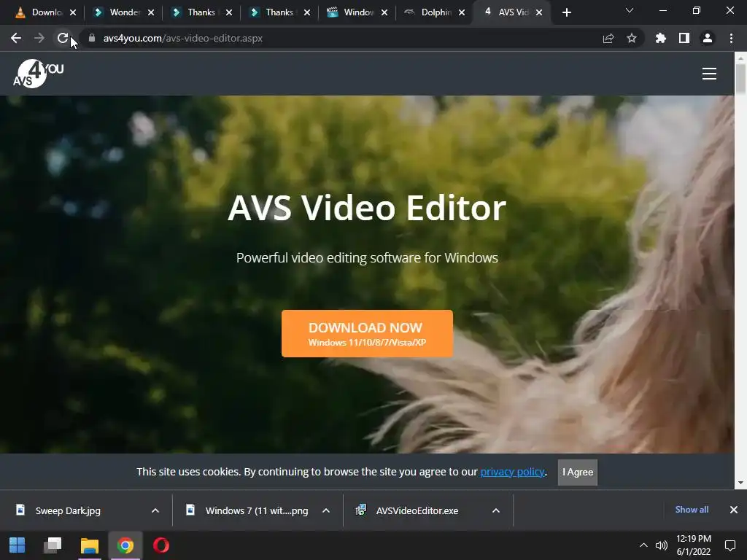Open the privacy policy link
Viewport: 747px width, 560px height.
tap(512, 472)
